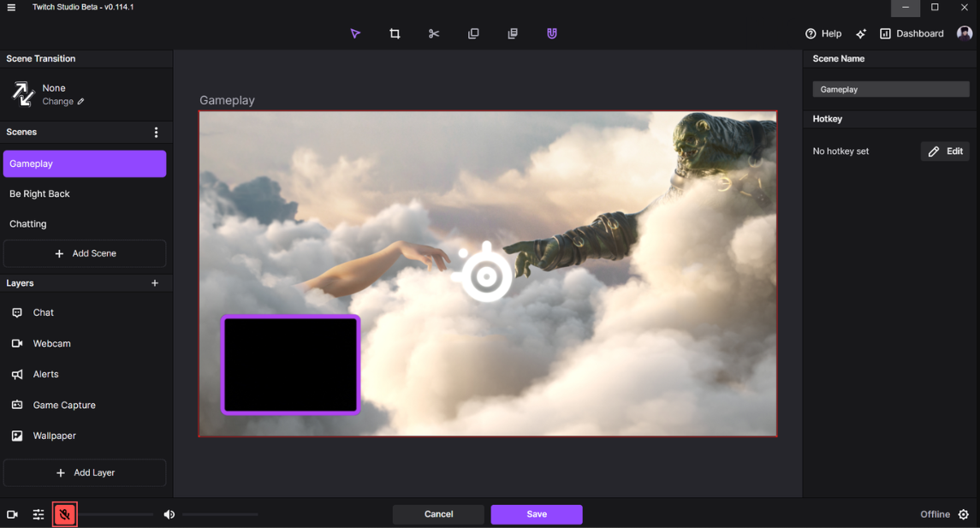Cancel scene editing

[438, 514]
